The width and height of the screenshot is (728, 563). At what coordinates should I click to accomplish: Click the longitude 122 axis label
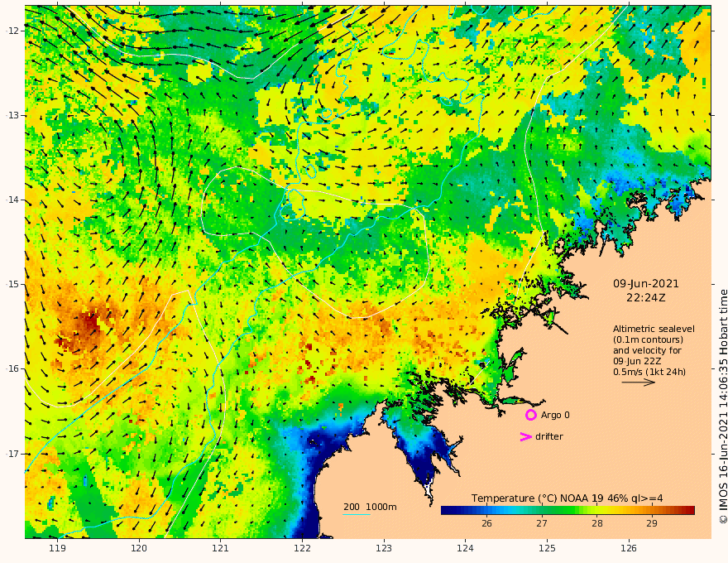pyautogui.click(x=302, y=548)
